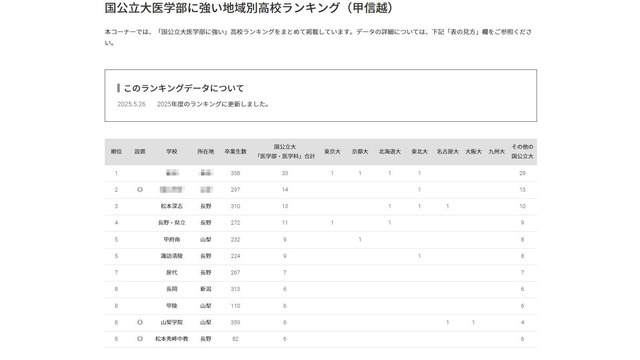Click medical total 13 in 松本深志 row
Viewport: 640px width, 360px height.
pos(285,207)
